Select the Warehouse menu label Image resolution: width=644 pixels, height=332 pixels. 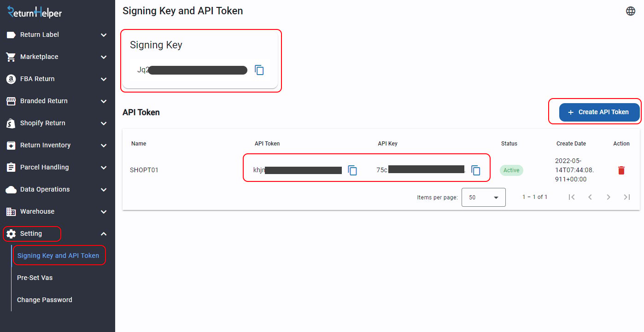click(x=37, y=211)
